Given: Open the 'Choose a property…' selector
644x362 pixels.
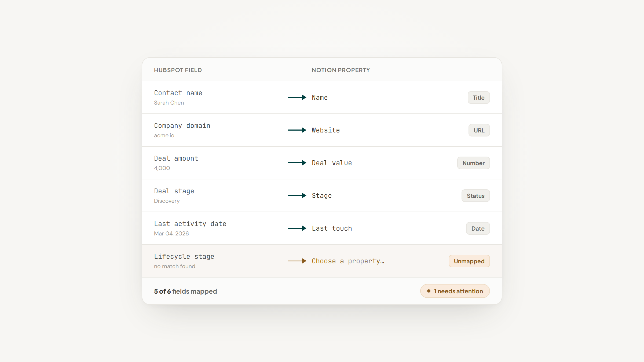Looking at the screenshot, I should click(348, 261).
